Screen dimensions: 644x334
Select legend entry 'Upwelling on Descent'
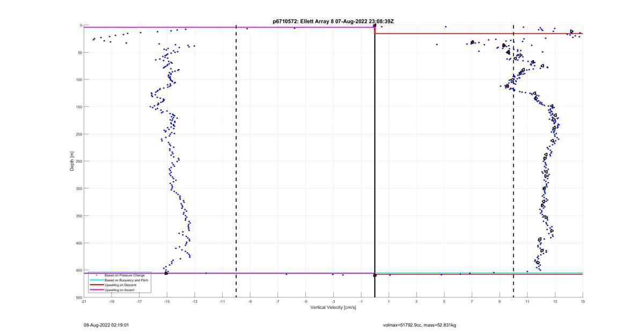tap(120, 285)
